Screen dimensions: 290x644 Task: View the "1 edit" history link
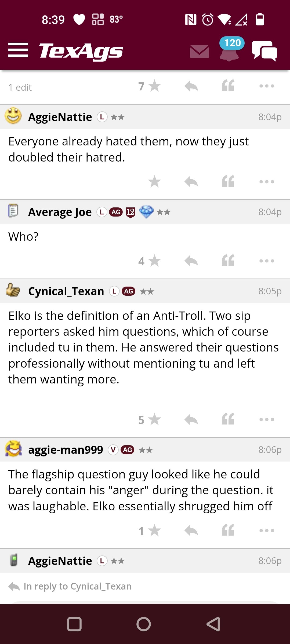point(20,87)
